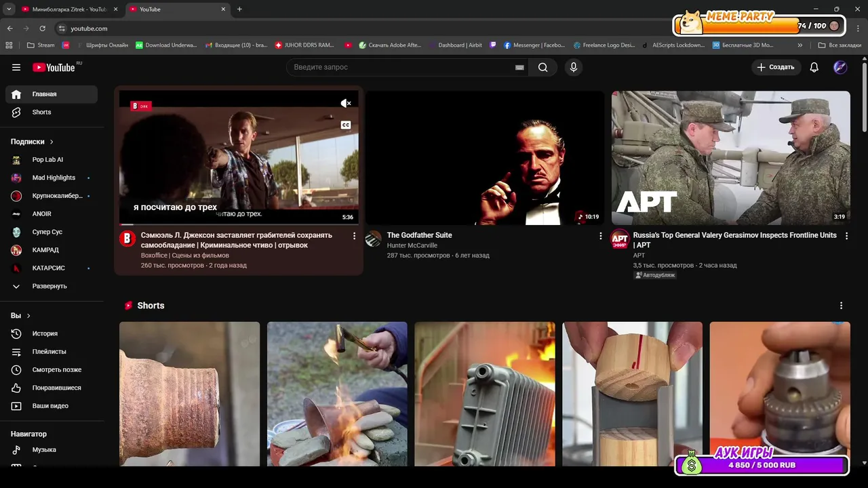868x488 pixels.
Task: Open the Pop Lab AI subscription
Action: coord(52,159)
